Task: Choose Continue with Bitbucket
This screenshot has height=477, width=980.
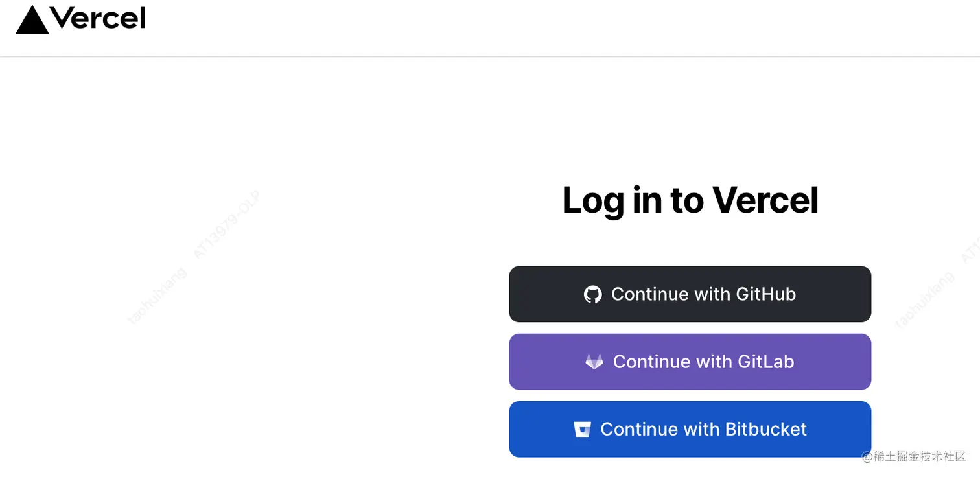Action: pyautogui.click(x=690, y=429)
